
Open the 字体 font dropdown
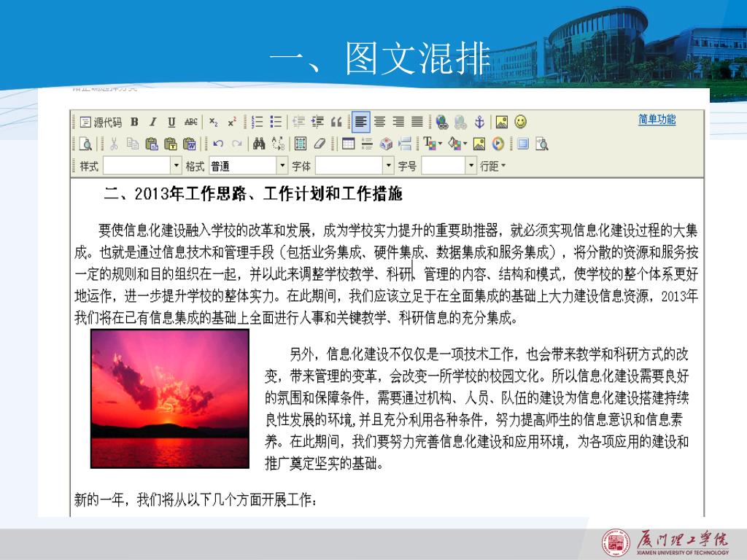pyautogui.click(x=389, y=166)
